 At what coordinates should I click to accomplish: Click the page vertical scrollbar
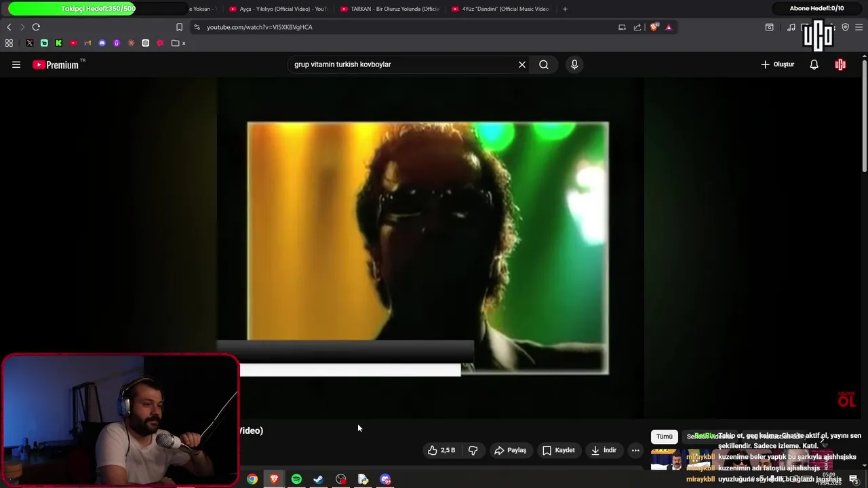[865, 115]
